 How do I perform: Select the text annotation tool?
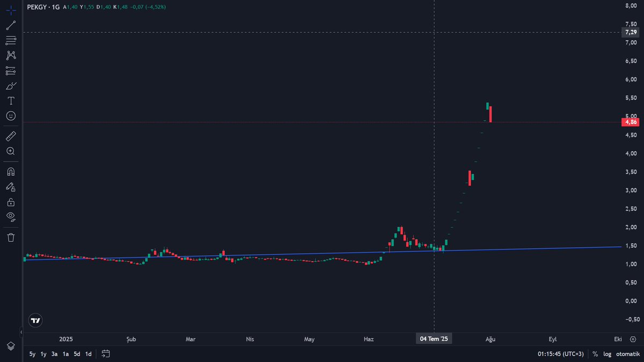[x=11, y=101]
